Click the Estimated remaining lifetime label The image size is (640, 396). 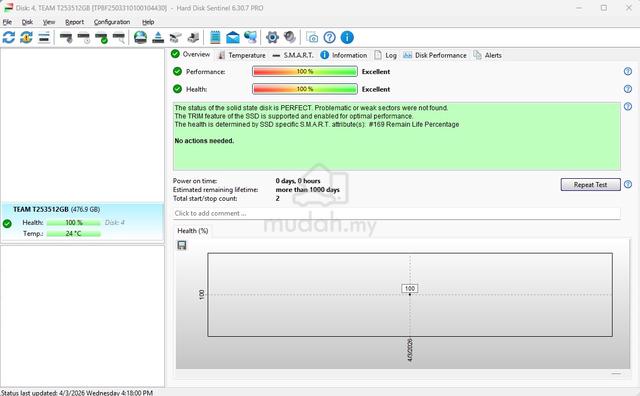point(216,190)
